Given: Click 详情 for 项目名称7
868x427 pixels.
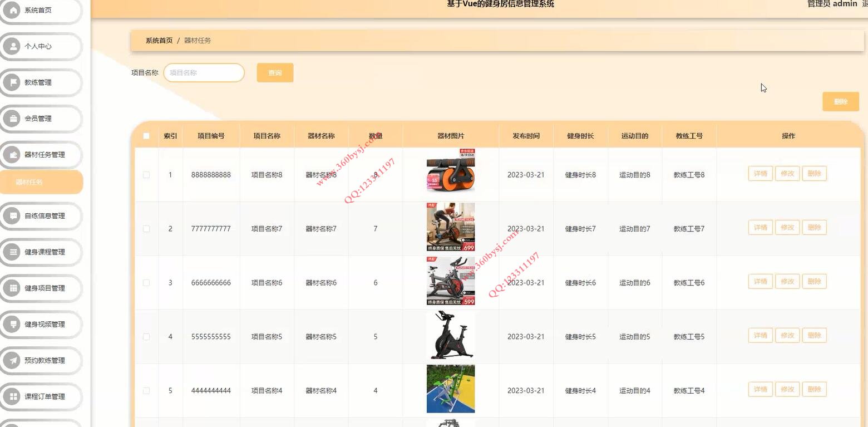Looking at the screenshot, I should coord(760,228).
